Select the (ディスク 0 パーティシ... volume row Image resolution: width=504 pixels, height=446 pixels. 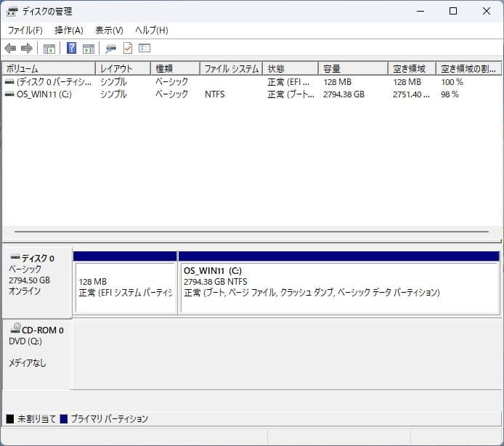coord(252,82)
